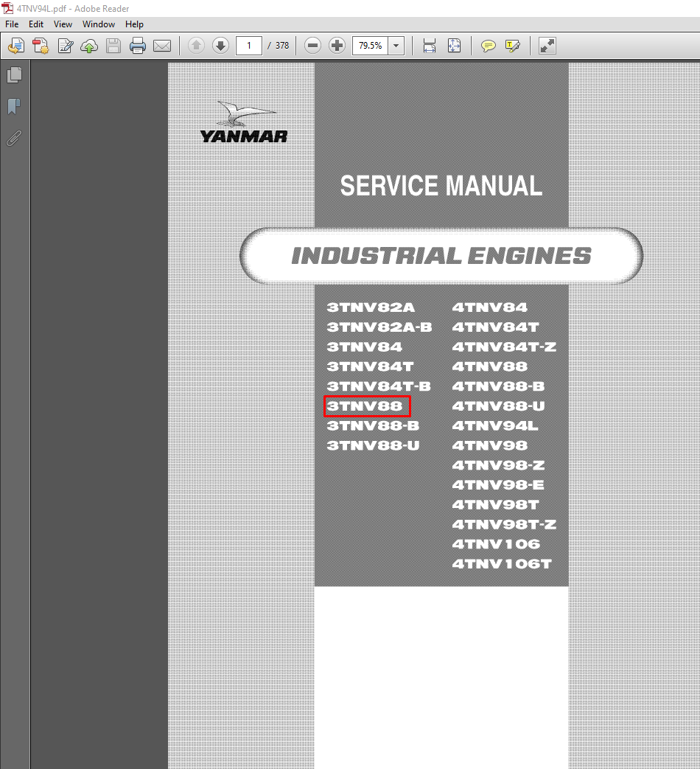
Task: Click the fit one full page icon
Action: click(x=455, y=46)
